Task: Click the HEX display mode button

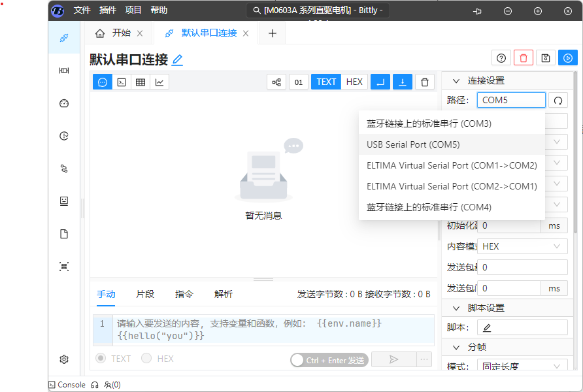Action: click(x=354, y=82)
